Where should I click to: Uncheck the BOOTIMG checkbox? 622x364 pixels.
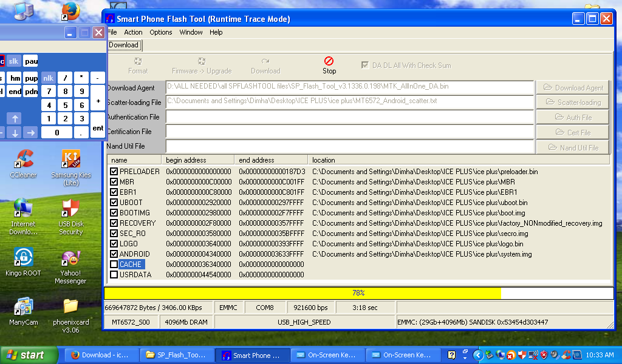coord(114,213)
